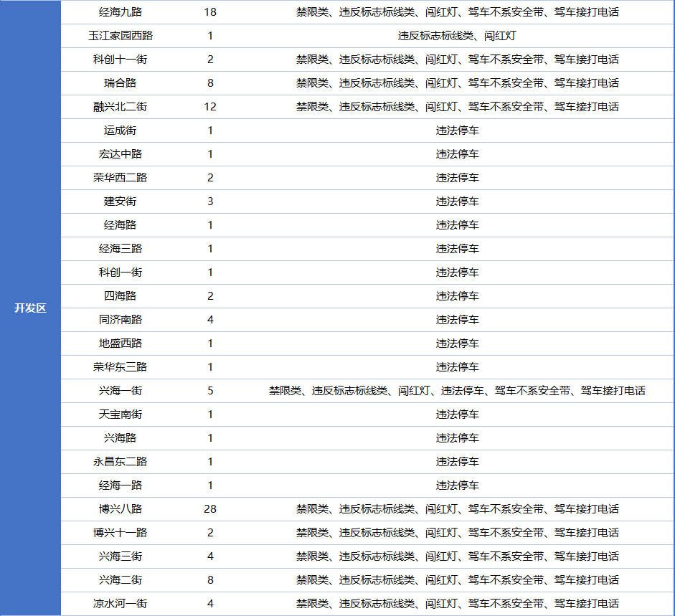Screen dimensions: 675x616
Task: Select the 经海九路 road name cell
Action: point(120,12)
